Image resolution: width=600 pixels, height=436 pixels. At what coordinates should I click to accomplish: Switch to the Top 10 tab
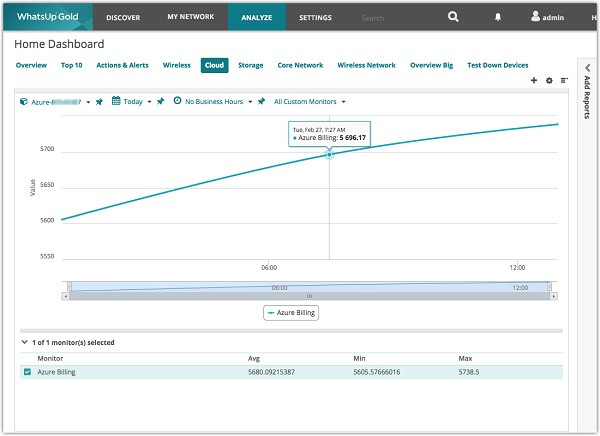click(x=72, y=65)
